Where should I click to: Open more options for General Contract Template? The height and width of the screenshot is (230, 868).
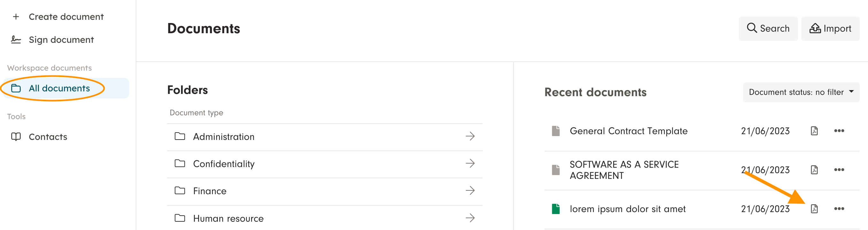click(x=839, y=131)
